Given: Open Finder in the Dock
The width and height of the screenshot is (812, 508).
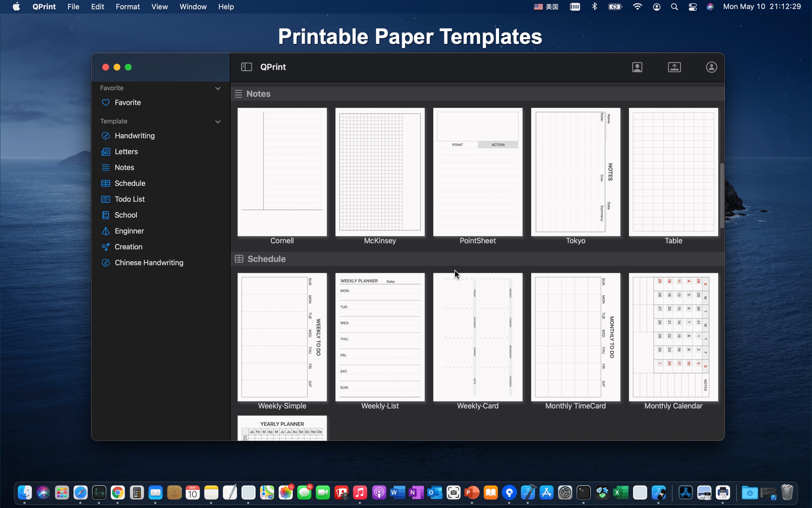Looking at the screenshot, I should 24,493.
